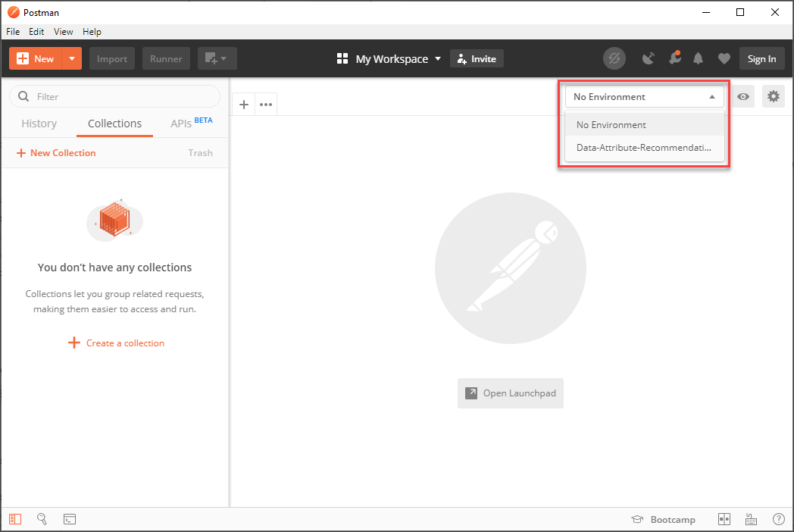Switch to the History tab
The image size is (794, 532).
(39, 124)
